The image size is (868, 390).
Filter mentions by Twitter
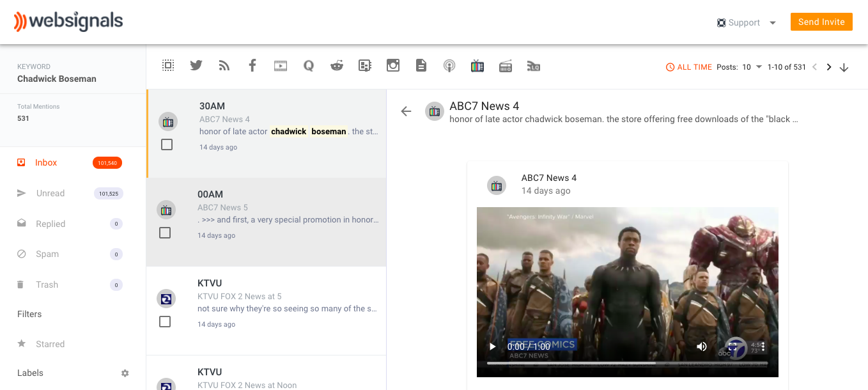coord(196,65)
